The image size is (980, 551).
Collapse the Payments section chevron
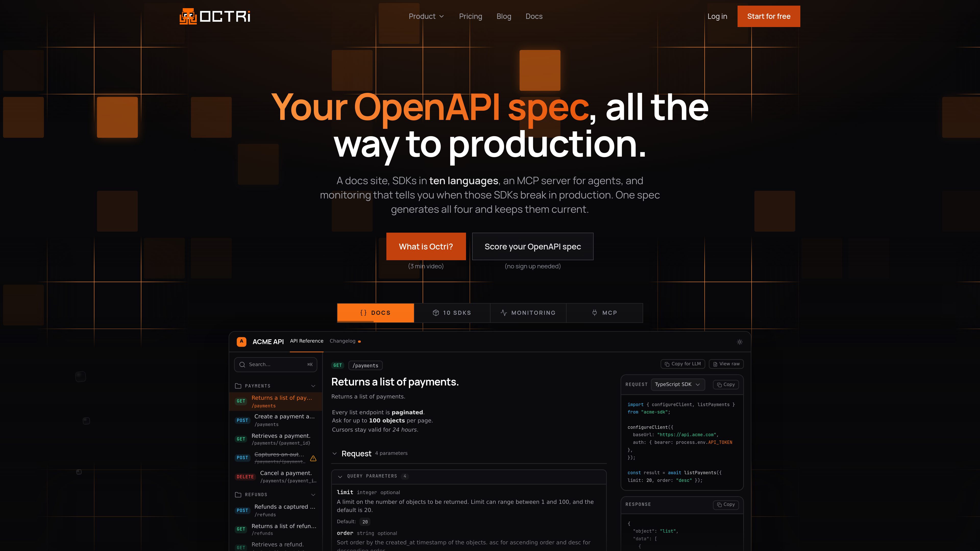click(x=313, y=386)
